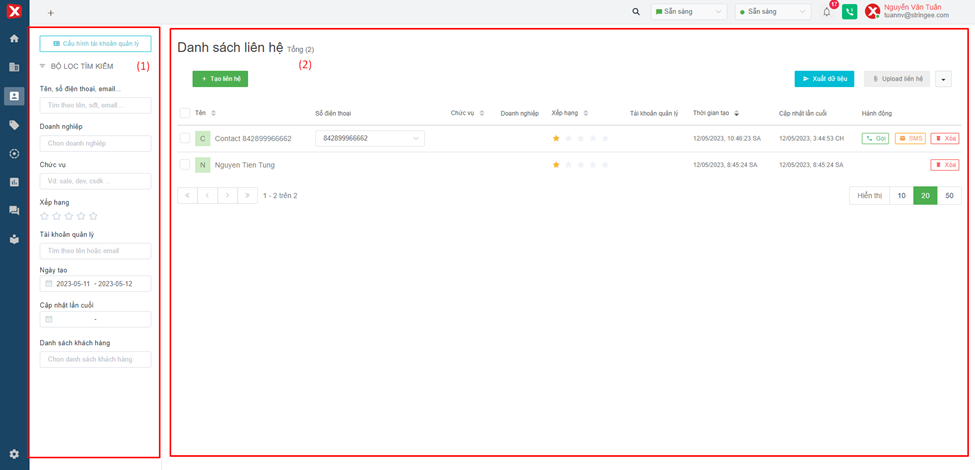The width and height of the screenshot is (975, 470).
Task: Tick checkbox for Contact 842899966662 row
Action: tap(184, 139)
